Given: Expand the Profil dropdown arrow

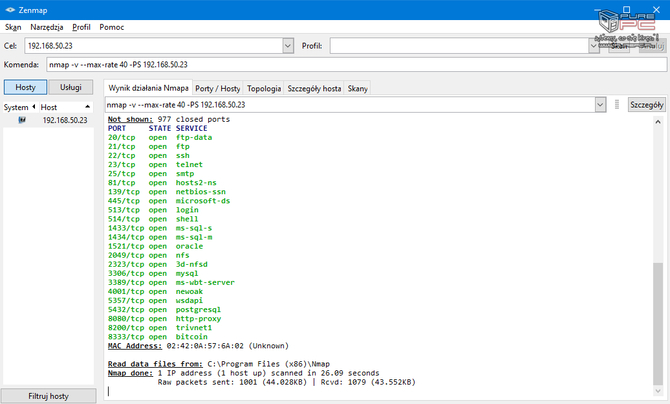Looking at the screenshot, I should (594, 46).
